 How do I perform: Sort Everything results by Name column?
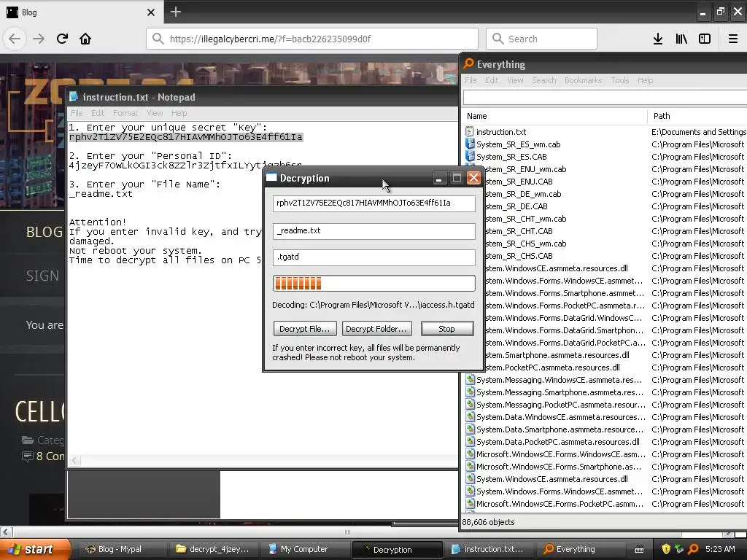554,116
